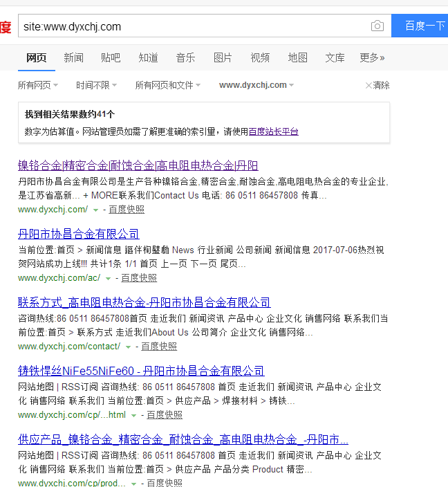The image size is (448, 487).
Task: Expand the 所有网页 filter dropdown
Action: (x=38, y=85)
